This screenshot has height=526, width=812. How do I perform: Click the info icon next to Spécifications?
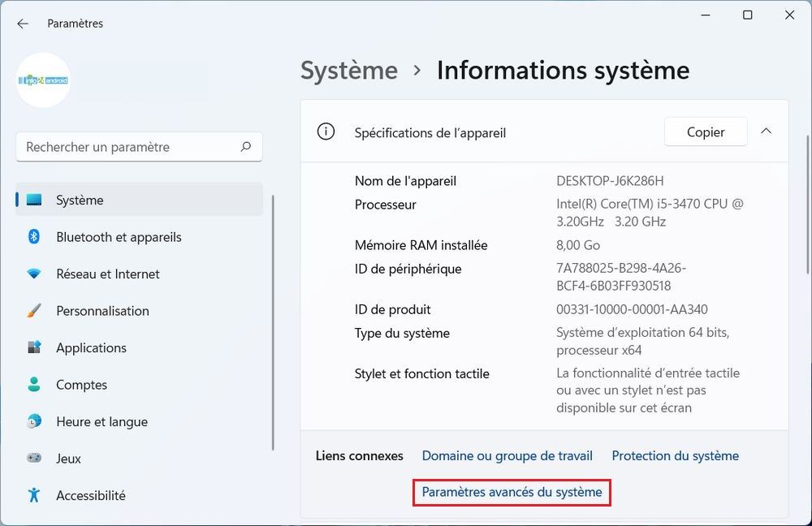click(326, 131)
